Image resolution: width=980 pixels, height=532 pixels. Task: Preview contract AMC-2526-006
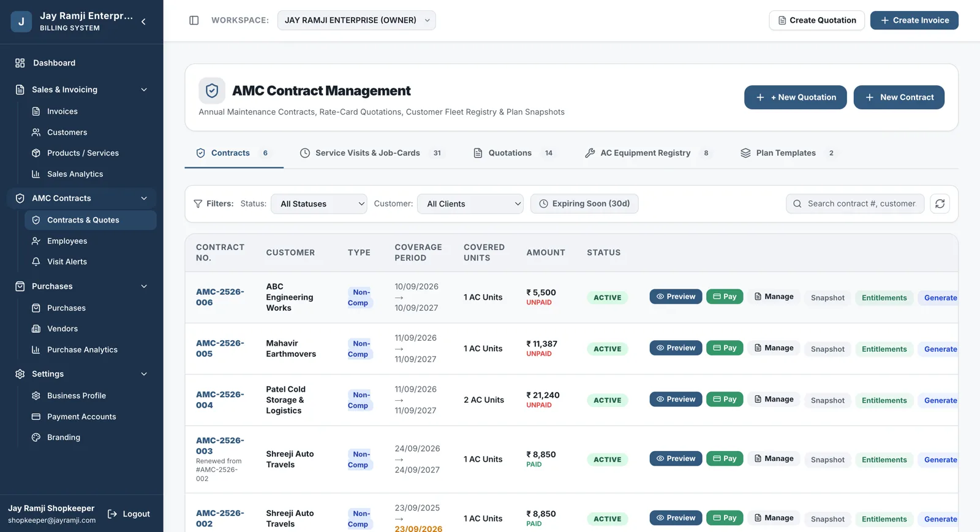(676, 297)
